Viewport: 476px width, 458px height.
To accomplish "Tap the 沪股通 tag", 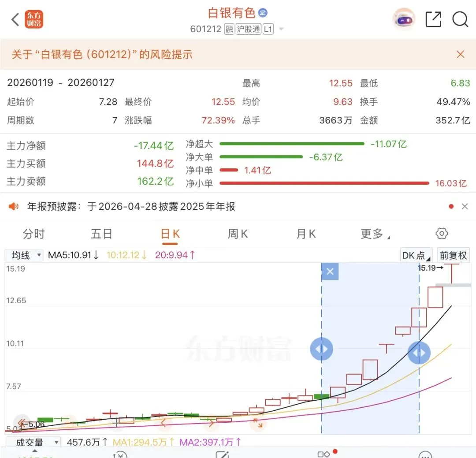I will click(249, 29).
